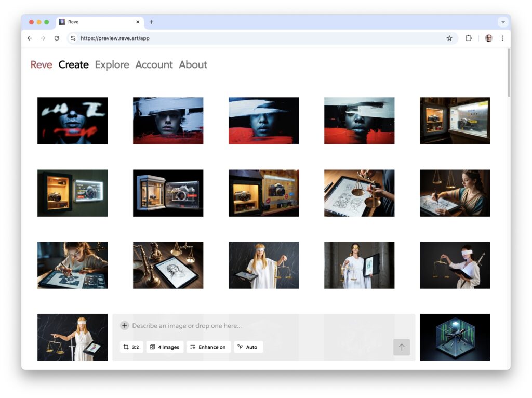Viewport: 532px width, 398px height.
Task: Go to the Explore page
Action: click(x=112, y=65)
